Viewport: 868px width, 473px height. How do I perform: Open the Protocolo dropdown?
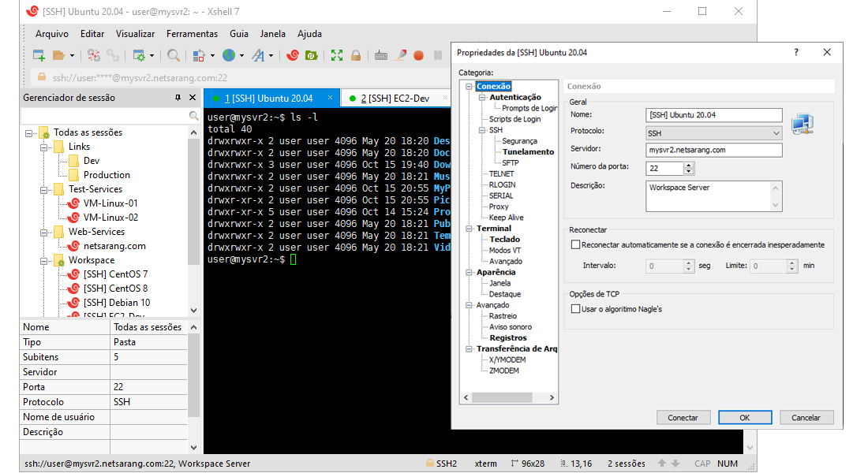click(x=776, y=133)
